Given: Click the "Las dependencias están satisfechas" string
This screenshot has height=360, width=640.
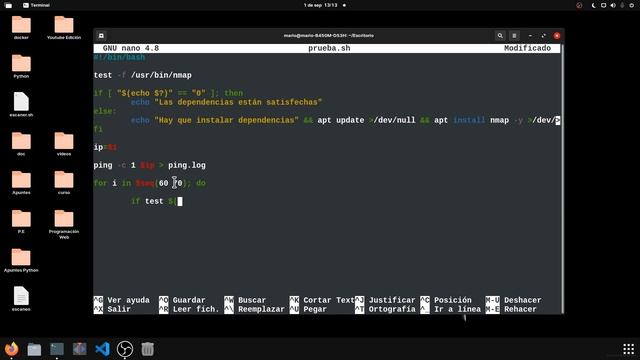Looking at the screenshot, I should point(238,102).
